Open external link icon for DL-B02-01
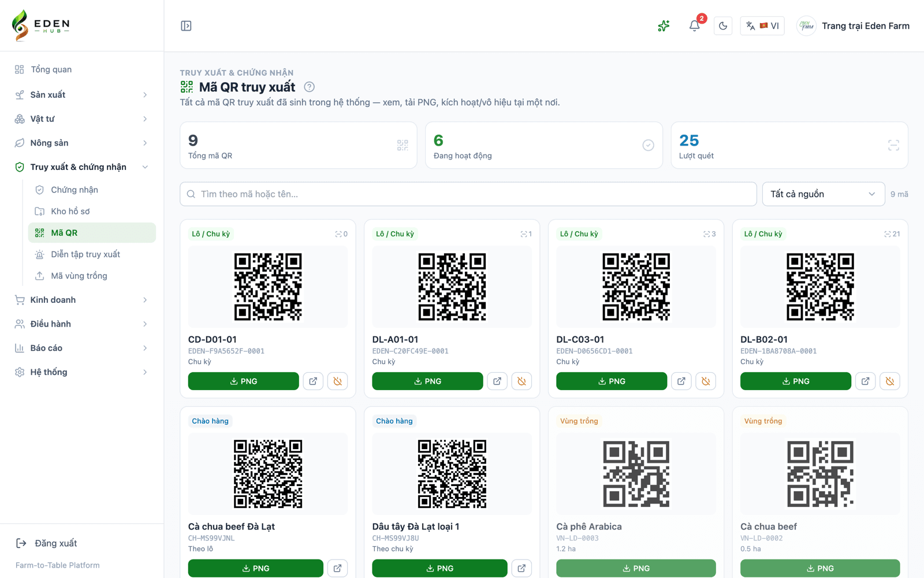The width and height of the screenshot is (924, 578). pyautogui.click(x=865, y=381)
